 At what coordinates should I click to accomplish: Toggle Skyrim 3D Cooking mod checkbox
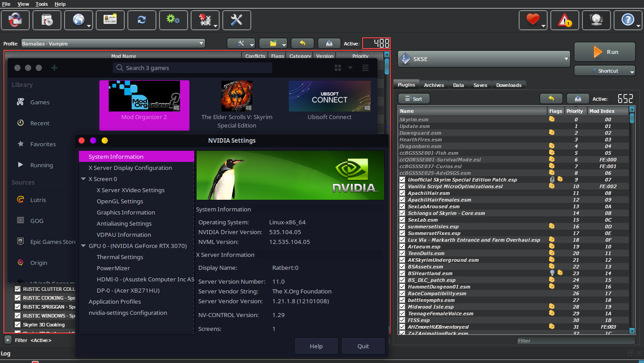point(18,325)
